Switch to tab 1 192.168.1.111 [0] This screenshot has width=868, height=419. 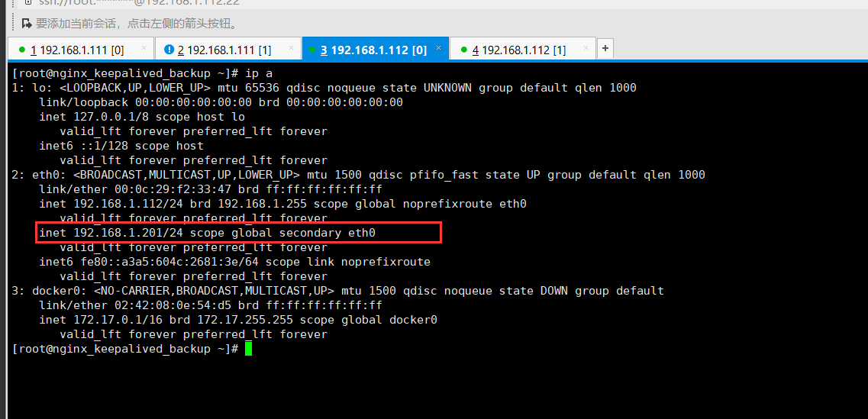coord(80,50)
